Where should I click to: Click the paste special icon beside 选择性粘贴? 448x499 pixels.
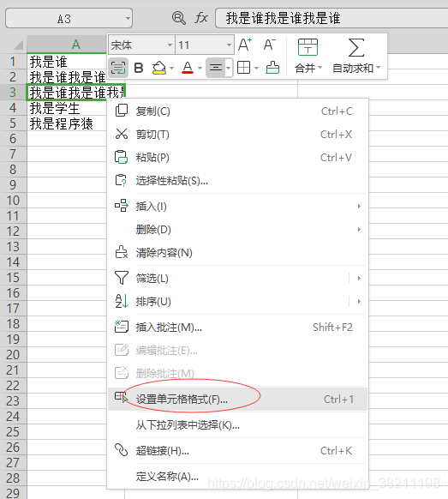(121, 180)
